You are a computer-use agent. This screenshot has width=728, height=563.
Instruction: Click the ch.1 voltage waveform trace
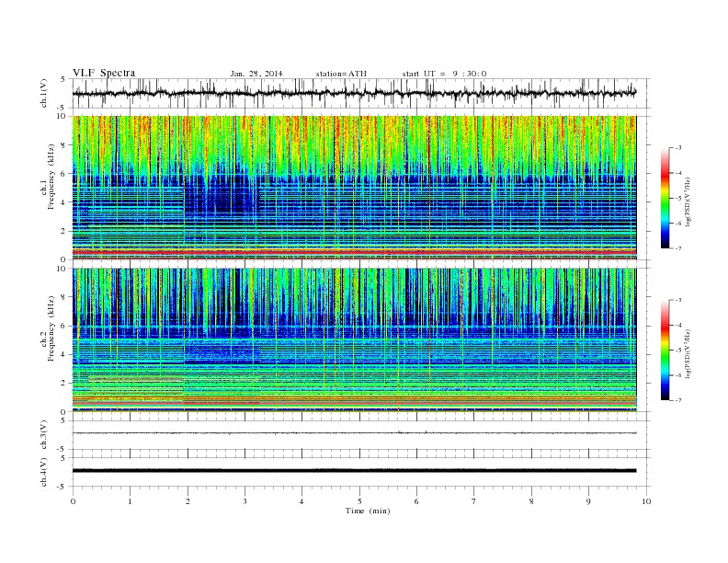[x=354, y=93]
